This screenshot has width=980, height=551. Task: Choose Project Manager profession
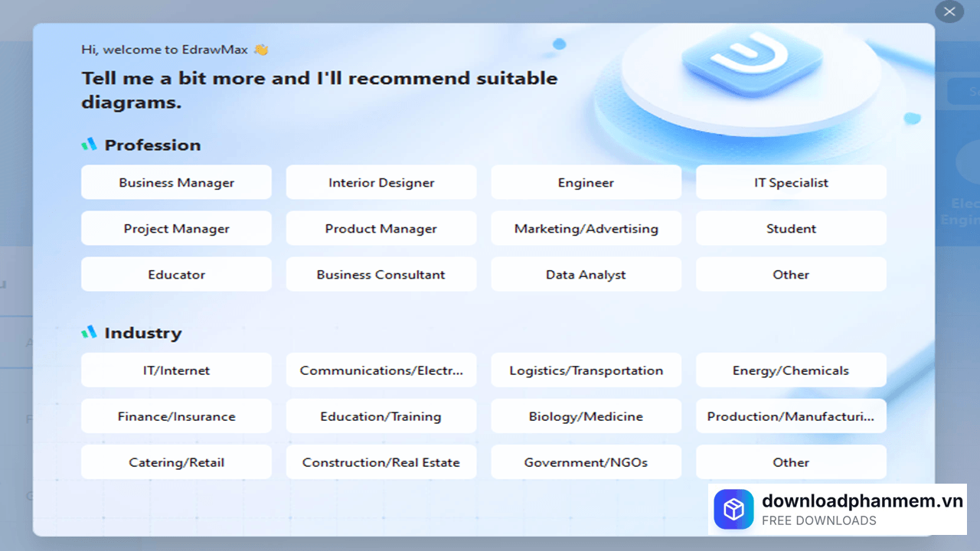click(176, 228)
